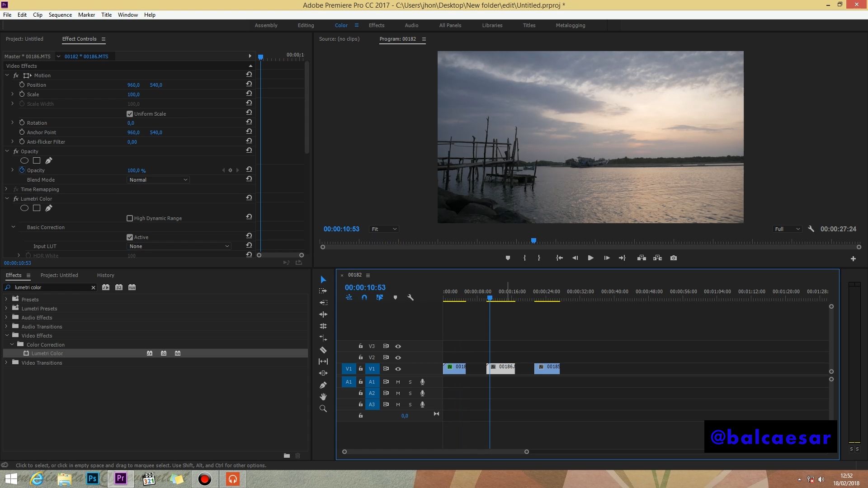Viewport: 868px width, 488px height.
Task: Open Program monitor settings wrench
Action: (811, 229)
